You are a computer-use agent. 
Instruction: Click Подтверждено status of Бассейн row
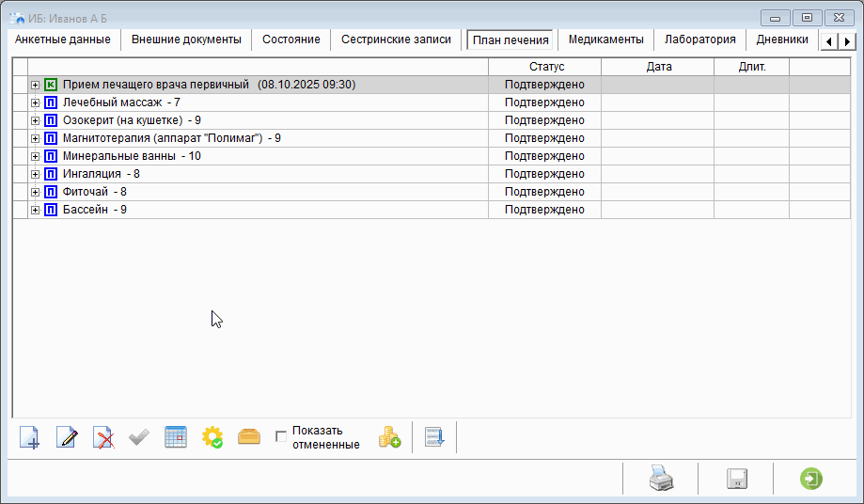coord(544,210)
